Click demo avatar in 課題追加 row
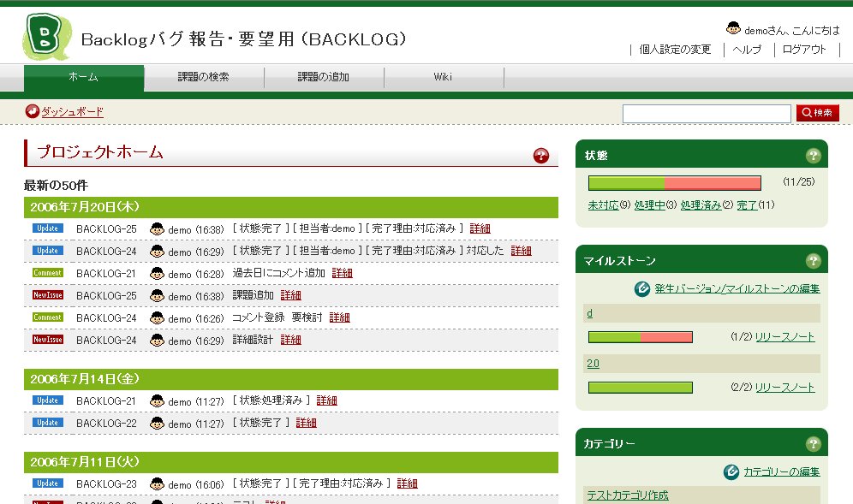The height and width of the screenshot is (504, 853). tap(158, 296)
